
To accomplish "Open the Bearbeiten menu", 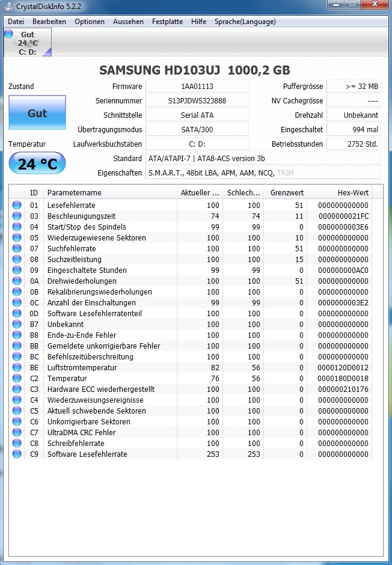I will [x=49, y=22].
